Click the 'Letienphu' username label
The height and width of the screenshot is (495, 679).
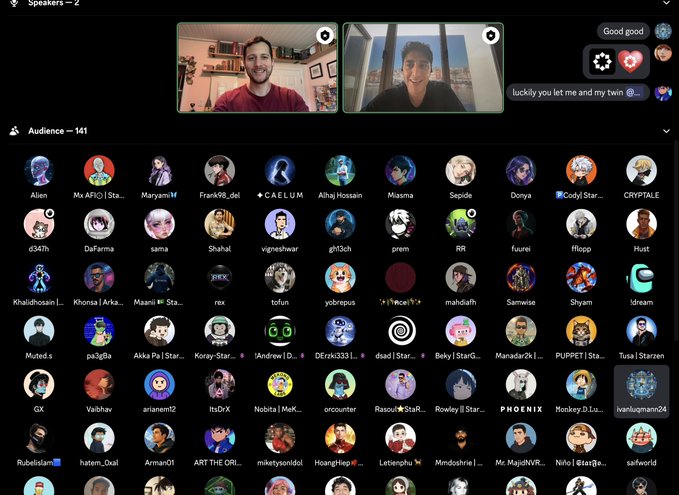400,463
